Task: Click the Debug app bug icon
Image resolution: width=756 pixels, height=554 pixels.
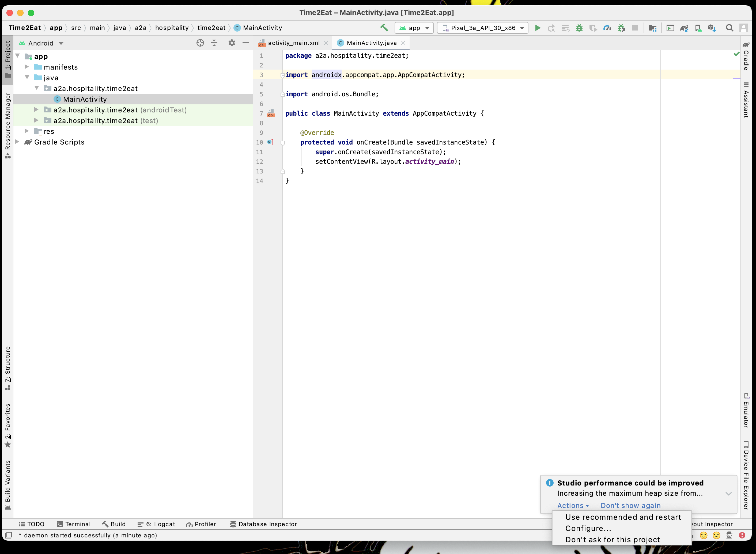Action: [579, 28]
